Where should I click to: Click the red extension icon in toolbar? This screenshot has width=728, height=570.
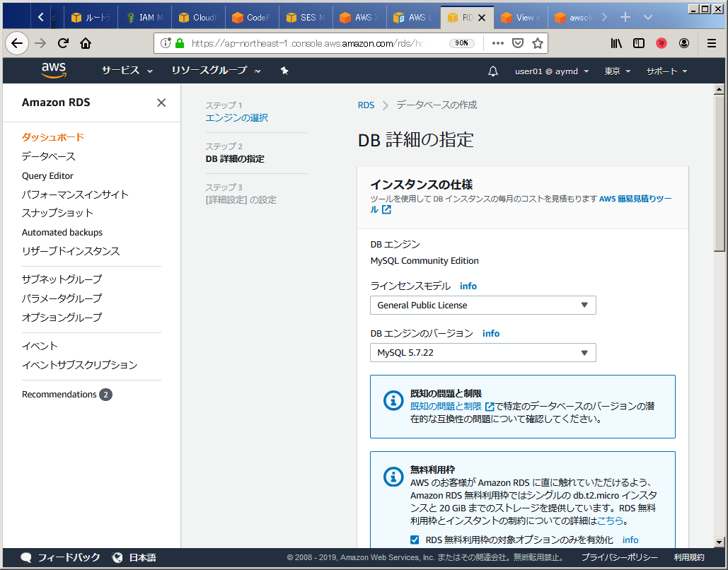coord(661,43)
